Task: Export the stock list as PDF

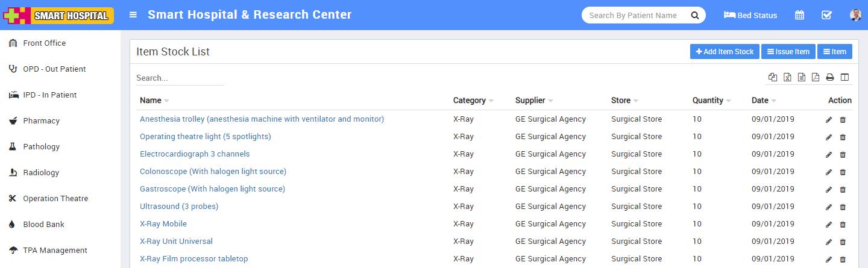Action: pos(816,77)
